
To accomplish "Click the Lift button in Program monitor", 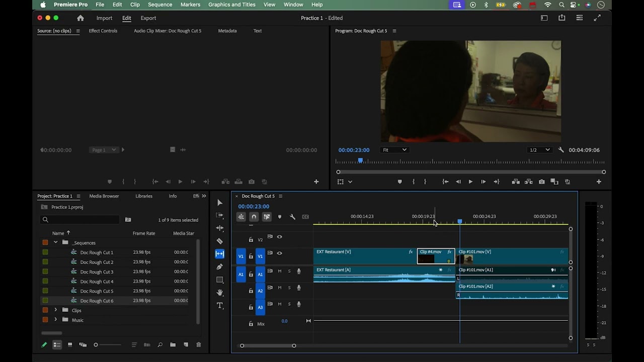I will tap(516, 182).
